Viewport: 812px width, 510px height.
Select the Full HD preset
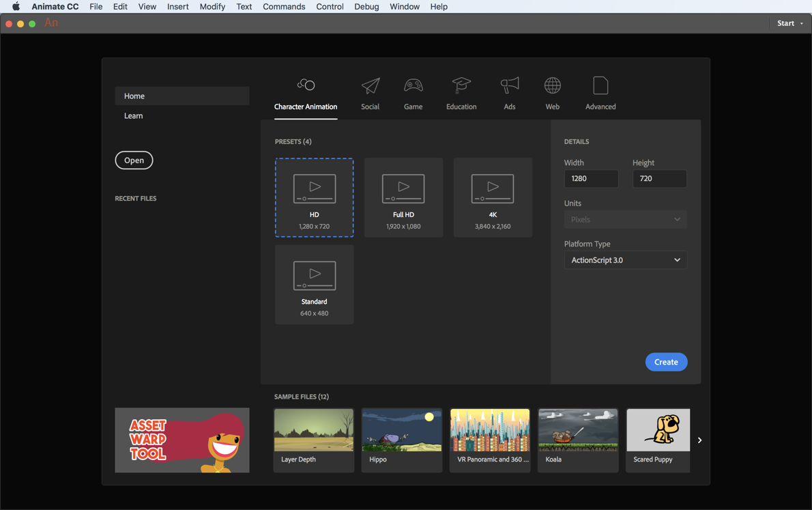(403, 197)
